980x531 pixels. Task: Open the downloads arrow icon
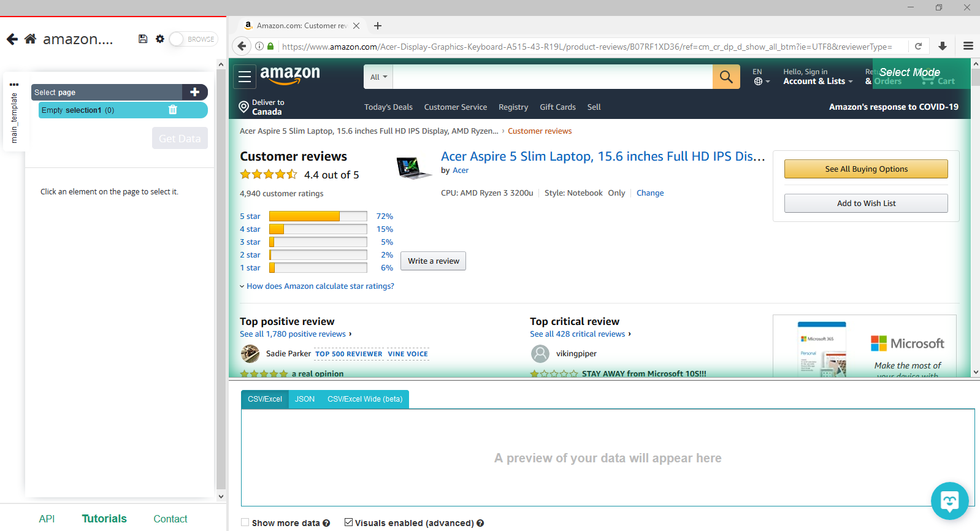point(943,46)
